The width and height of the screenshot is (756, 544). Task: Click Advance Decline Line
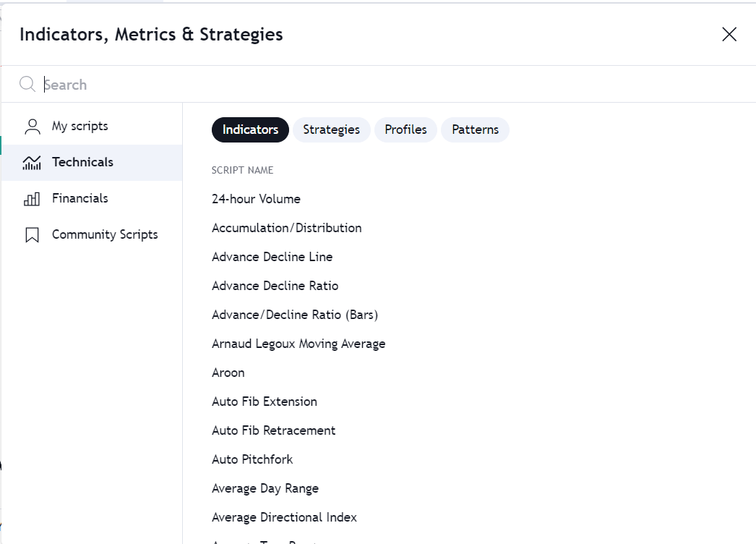click(x=272, y=256)
